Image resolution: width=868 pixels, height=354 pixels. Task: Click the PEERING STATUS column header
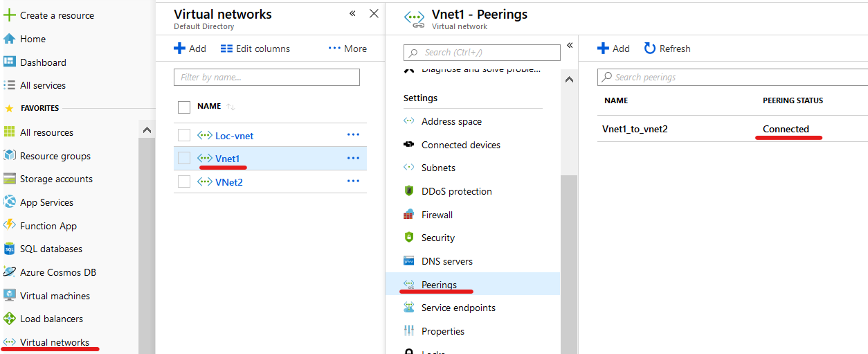pyautogui.click(x=793, y=100)
